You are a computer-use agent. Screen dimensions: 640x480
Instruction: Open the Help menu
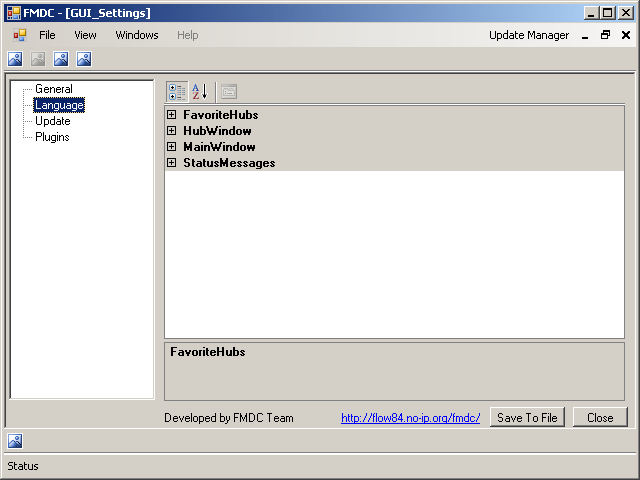click(188, 35)
